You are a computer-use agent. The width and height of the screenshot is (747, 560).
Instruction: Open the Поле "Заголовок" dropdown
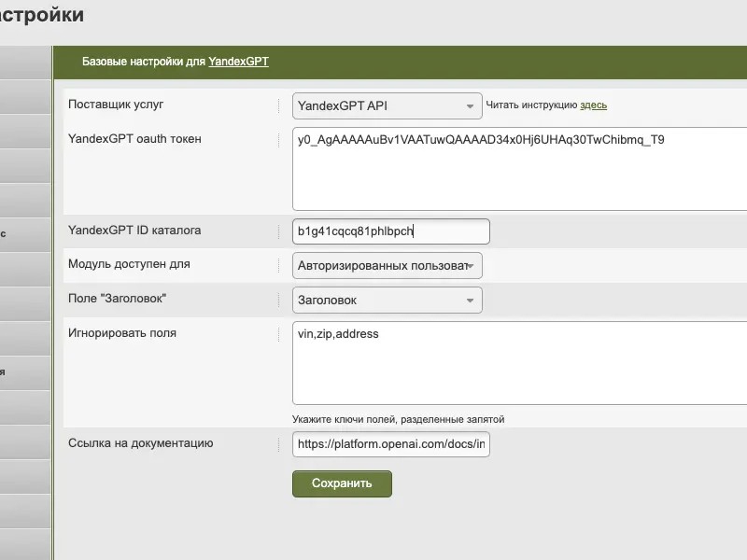click(387, 301)
